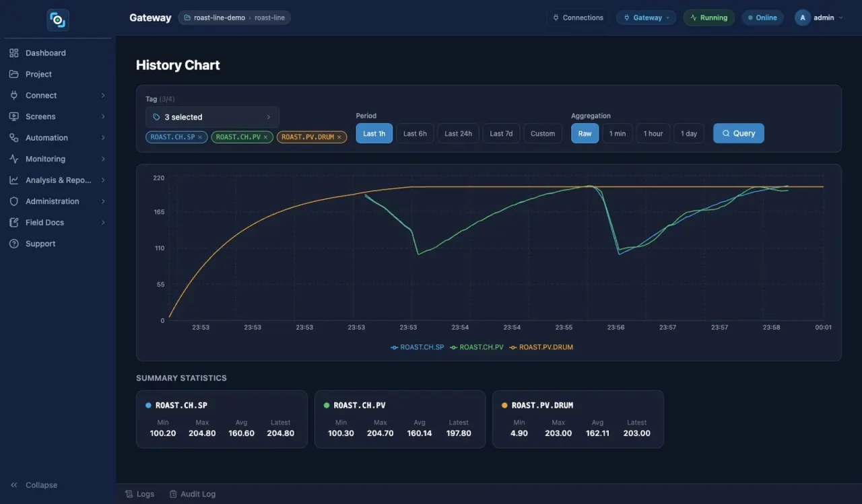Expand the Monitoring submenu chevron
This screenshot has height=504, width=862.
[x=103, y=159]
